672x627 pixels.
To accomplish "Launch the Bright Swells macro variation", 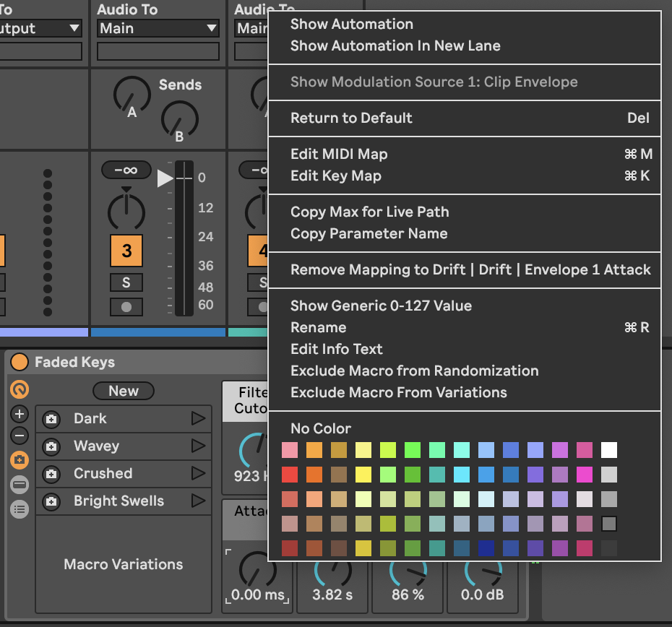I will coord(198,501).
